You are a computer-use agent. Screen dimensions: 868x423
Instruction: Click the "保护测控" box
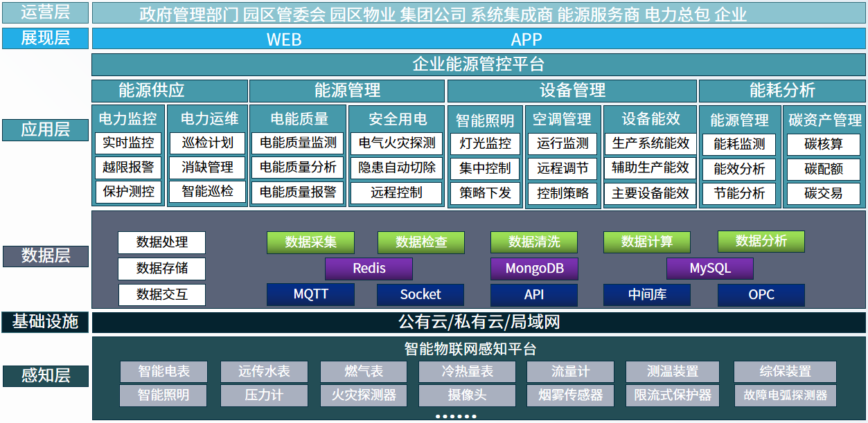pyautogui.click(x=128, y=192)
